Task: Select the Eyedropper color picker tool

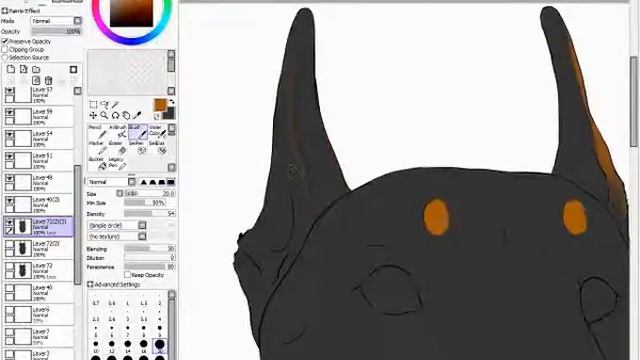Action: [x=137, y=116]
